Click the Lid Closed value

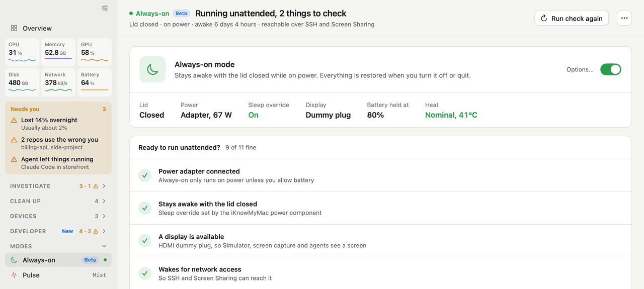coord(152,115)
